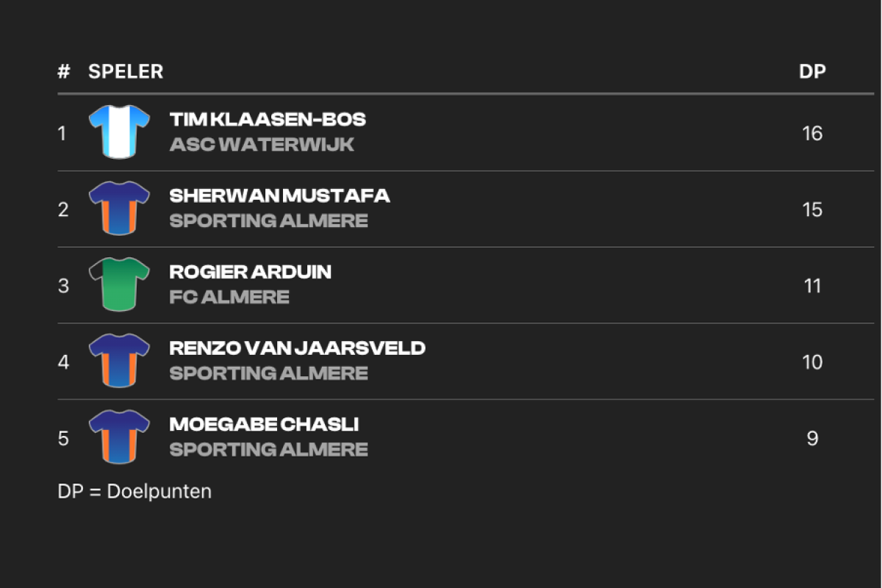The image size is (882, 588).
Task: Sort by the DP column header
Action: tap(812, 72)
